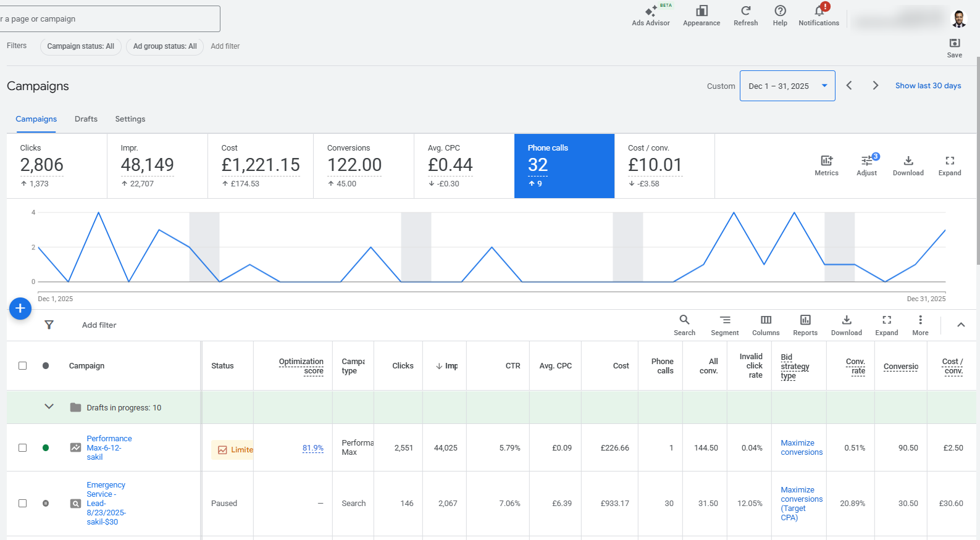Click the page or campaign search field
This screenshot has width=980, height=540.
[109, 19]
